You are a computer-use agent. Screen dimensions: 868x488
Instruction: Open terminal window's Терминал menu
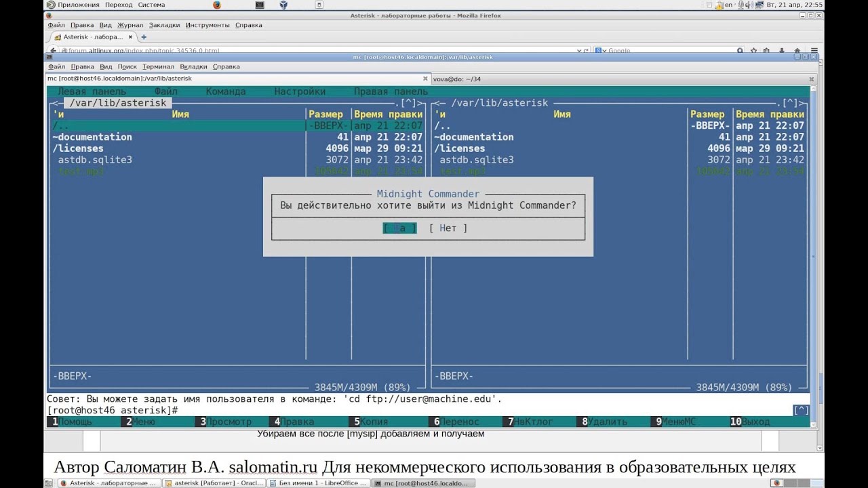pos(158,66)
